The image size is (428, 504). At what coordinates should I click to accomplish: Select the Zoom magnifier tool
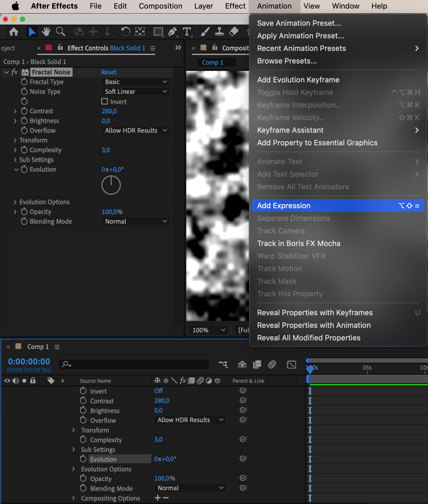60,32
